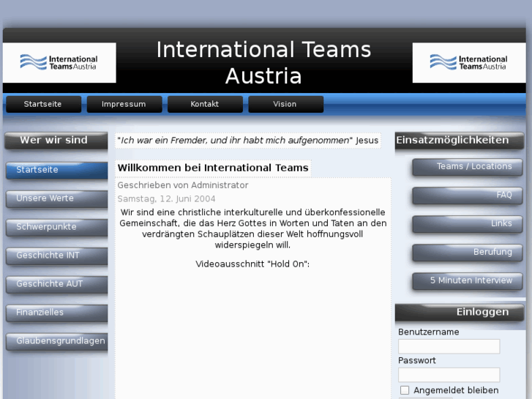Screen dimensions: 532x399
Task: View the Geschichte INT page
Action: click(56, 256)
